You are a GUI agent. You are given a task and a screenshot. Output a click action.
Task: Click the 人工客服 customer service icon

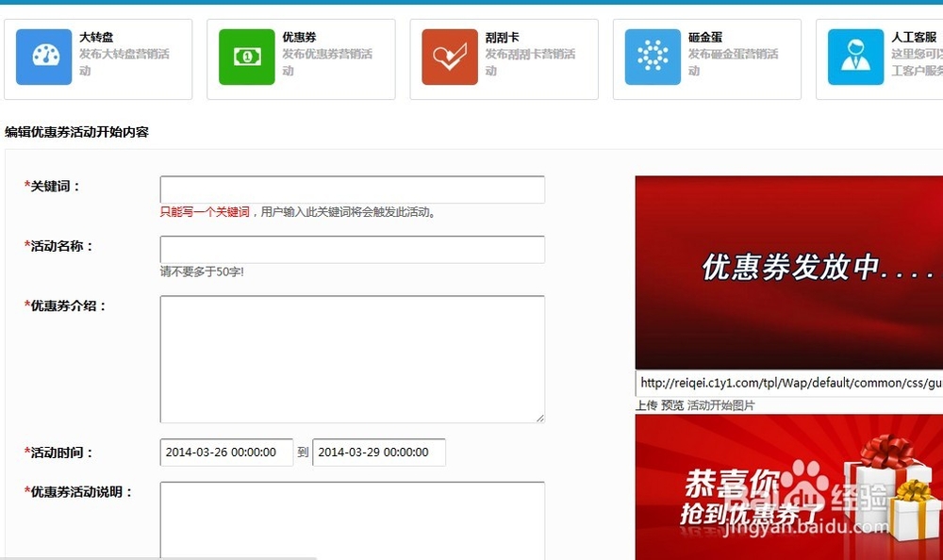[856, 58]
